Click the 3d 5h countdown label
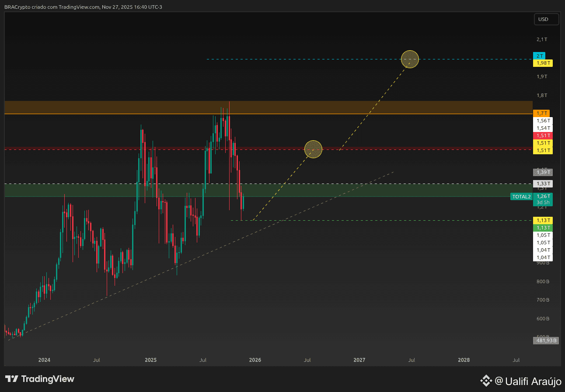Viewport: 565px width, 392px height. pos(543,202)
